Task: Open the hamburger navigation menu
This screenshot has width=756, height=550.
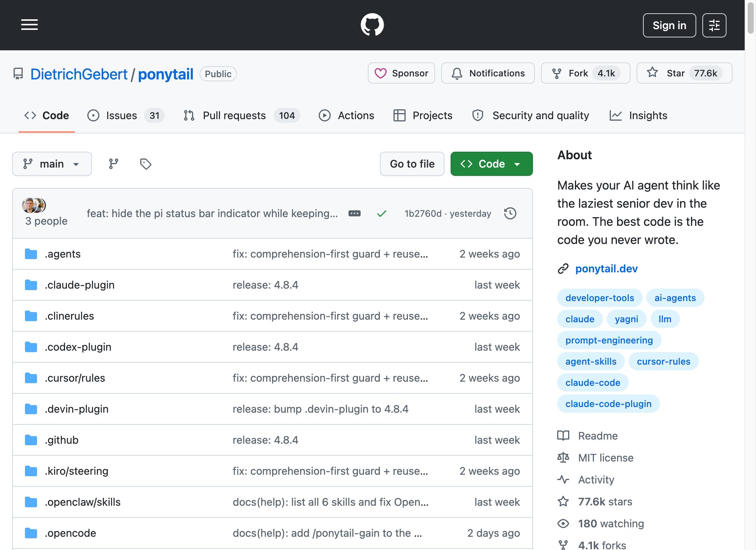Action: 29,25
